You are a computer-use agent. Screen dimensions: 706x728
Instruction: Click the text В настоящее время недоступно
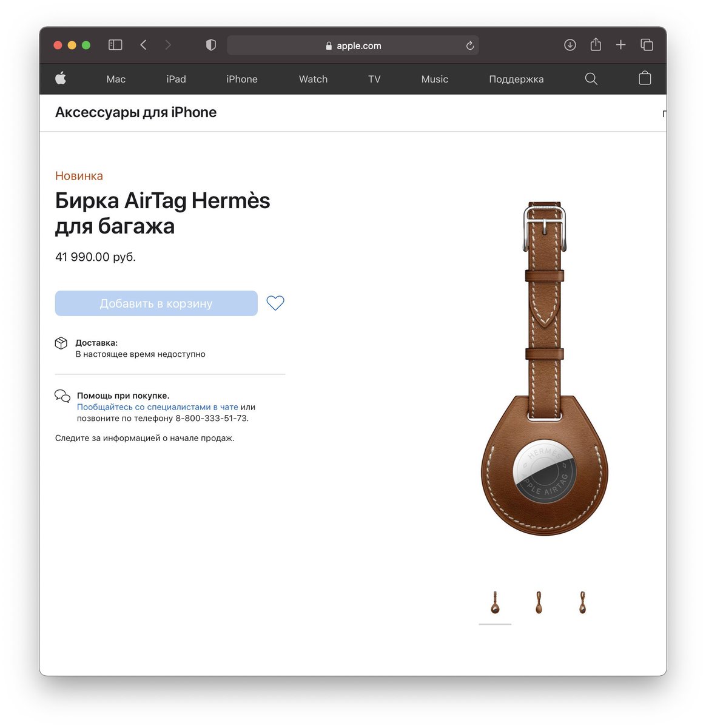click(140, 354)
